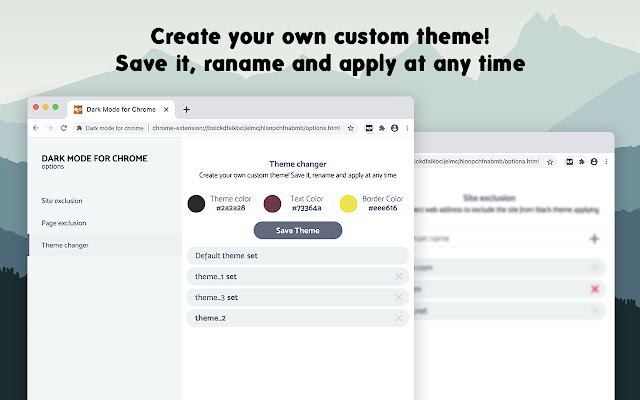Bookmark the page with the front window's star icon
The width and height of the screenshot is (640, 400).
350,128
